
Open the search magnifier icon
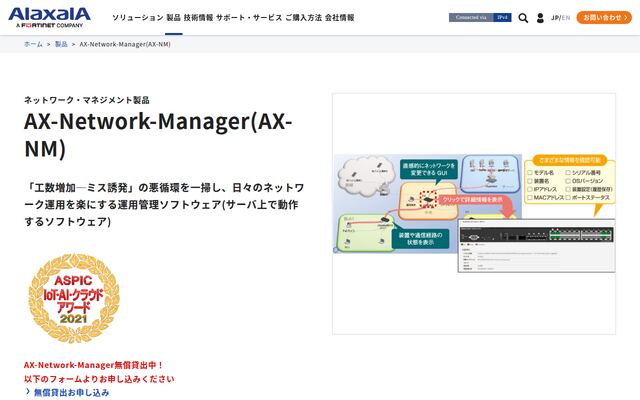523,18
